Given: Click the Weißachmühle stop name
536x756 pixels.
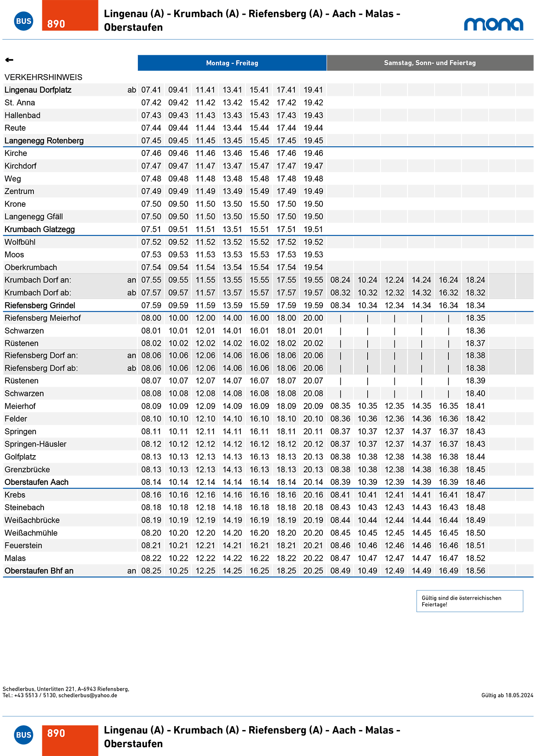Looking at the screenshot, I should pyautogui.click(x=31, y=533).
